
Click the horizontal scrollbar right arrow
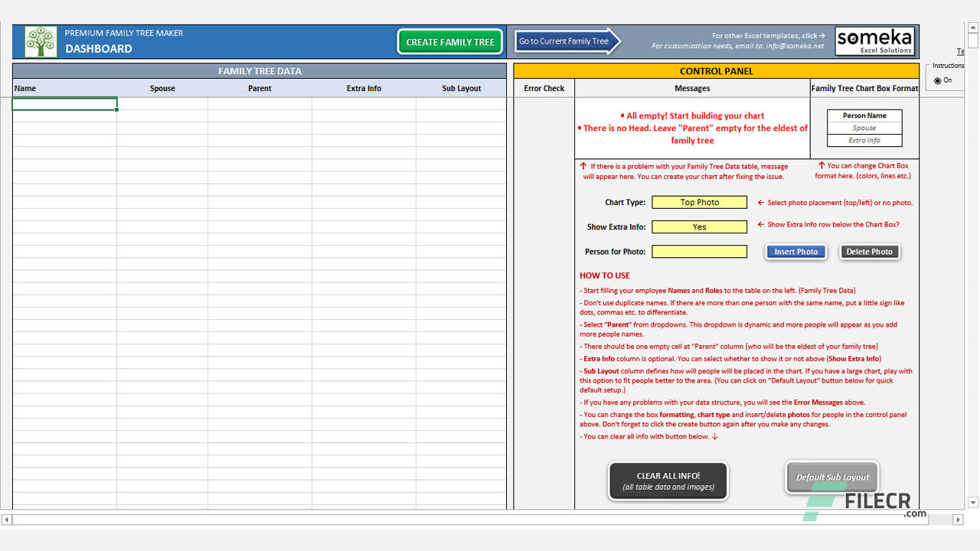[957, 520]
